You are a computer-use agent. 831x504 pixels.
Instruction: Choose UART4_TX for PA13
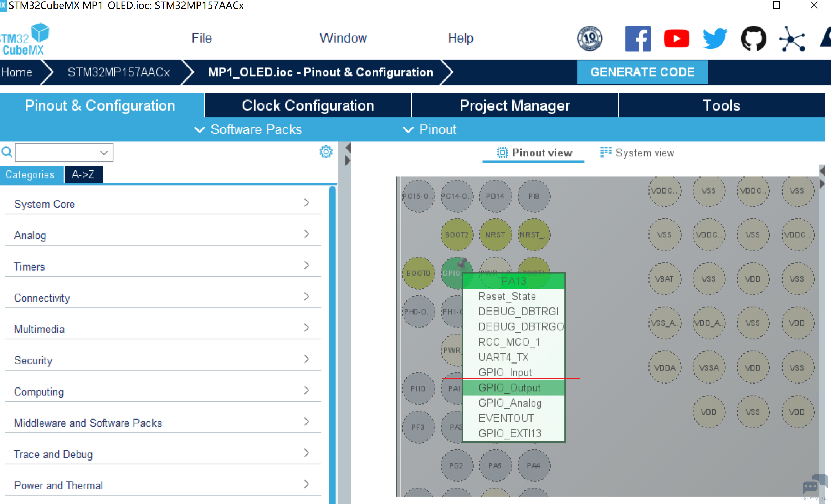click(x=514, y=357)
